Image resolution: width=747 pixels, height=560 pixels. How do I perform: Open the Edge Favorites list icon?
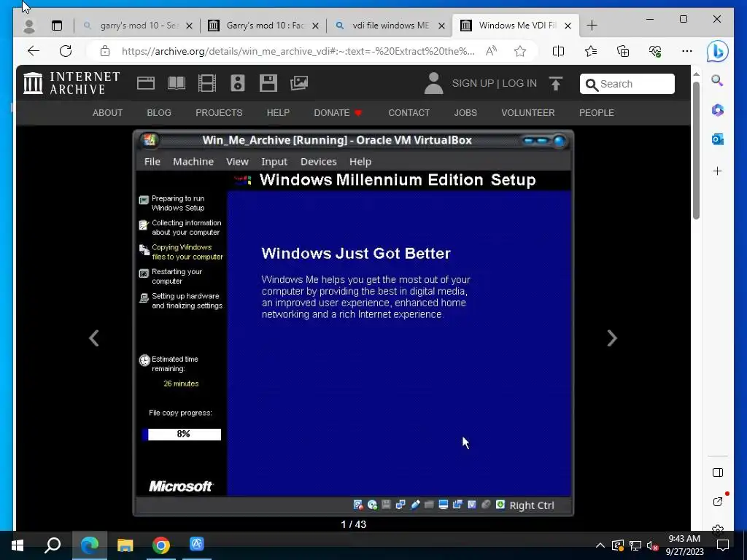coord(591,51)
